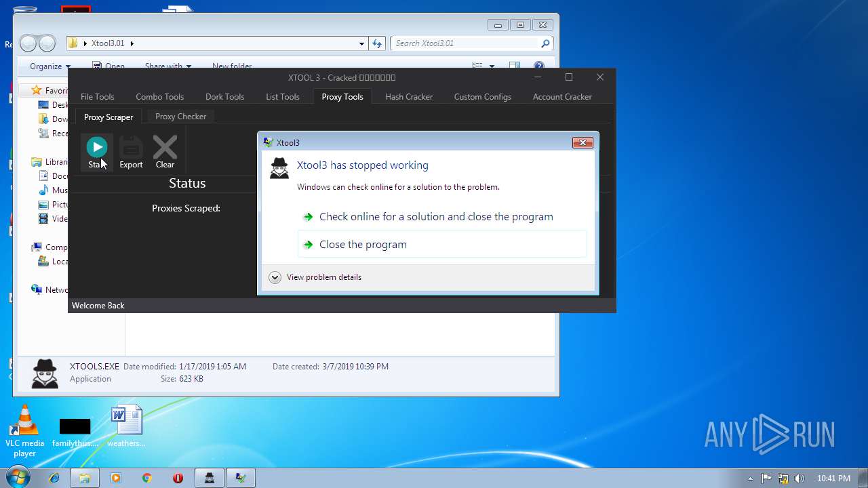The height and width of the screenshot is (488, 868).
Task: Minimize the Explorer Xtool3.01 window
Action: [498, 25]
